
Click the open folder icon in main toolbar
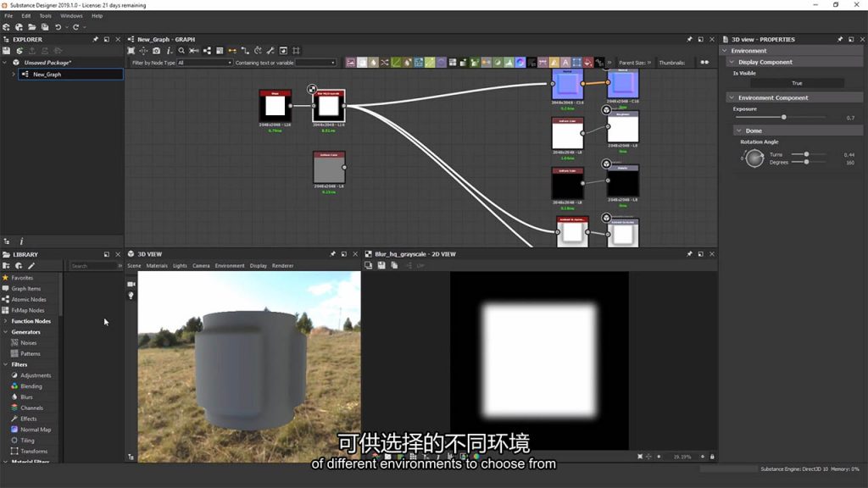(31, 27)
